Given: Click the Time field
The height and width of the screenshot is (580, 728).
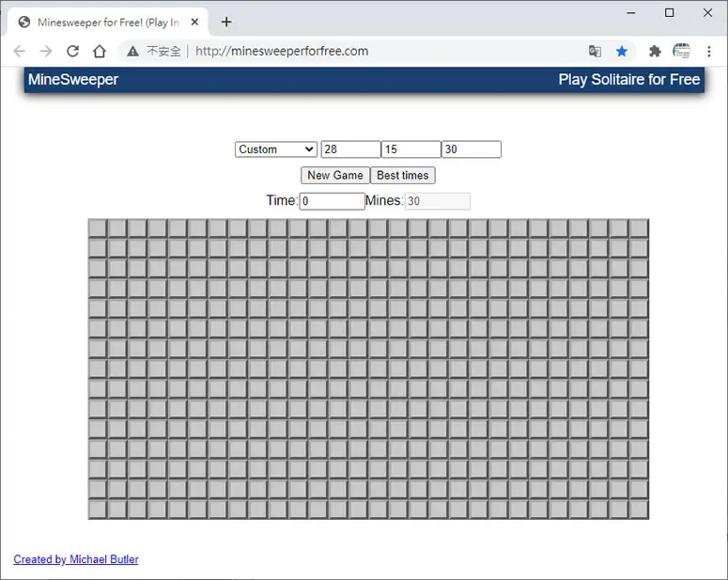Looking at the screenshot, I should (x=332, y=201).
